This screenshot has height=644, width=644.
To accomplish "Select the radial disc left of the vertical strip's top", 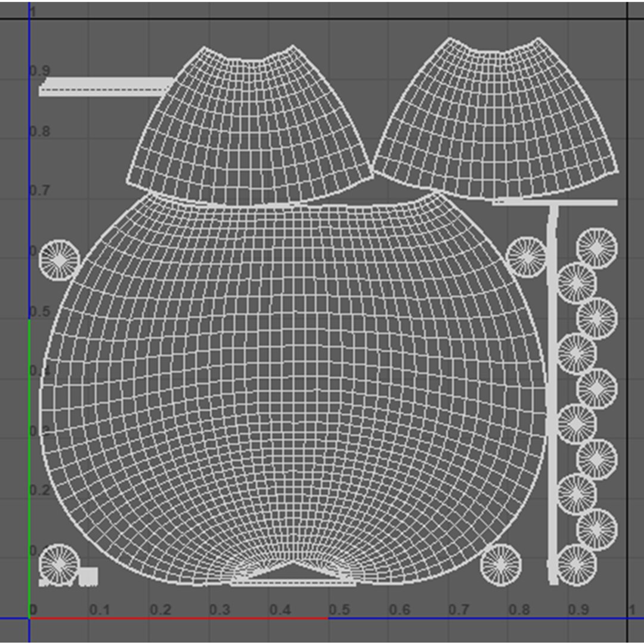I will click(527, 258).
